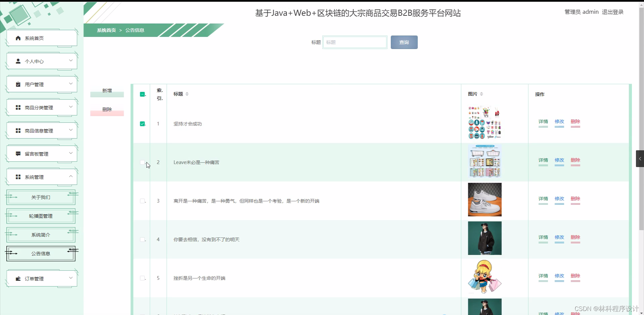Screen dimensions: 644x315
Task: Expand the 商品信息管理 menu chevron
Action: tap(71, 130)
